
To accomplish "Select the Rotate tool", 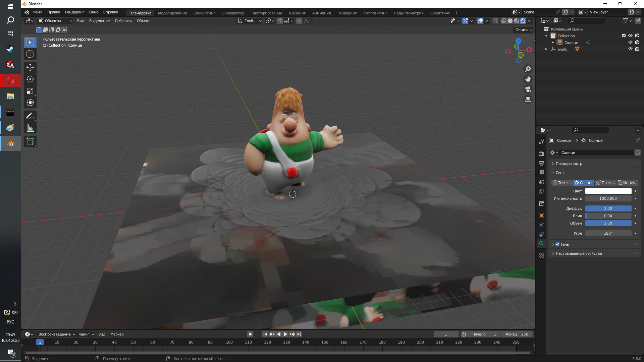I will [30, 79].
